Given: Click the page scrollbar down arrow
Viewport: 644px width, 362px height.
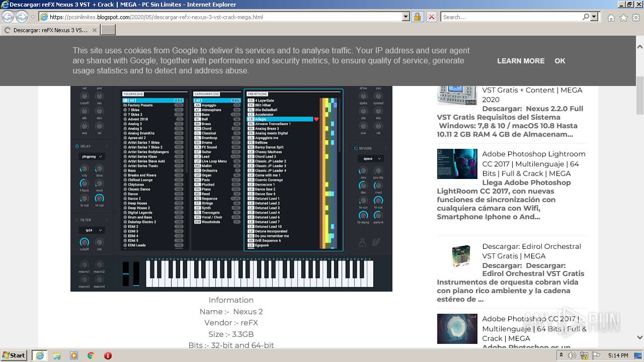Looking at the screenshot, I should 639,338.
